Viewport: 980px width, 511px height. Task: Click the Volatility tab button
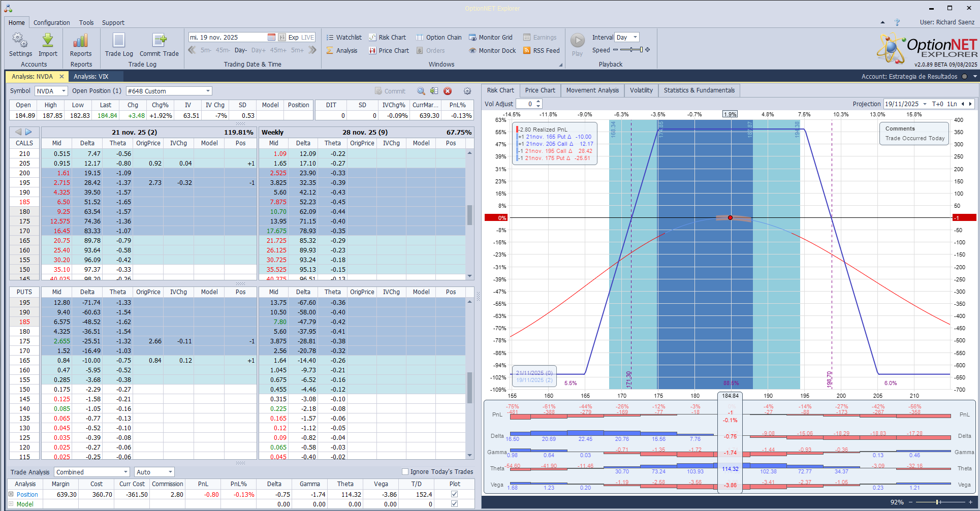pos(641,90)
